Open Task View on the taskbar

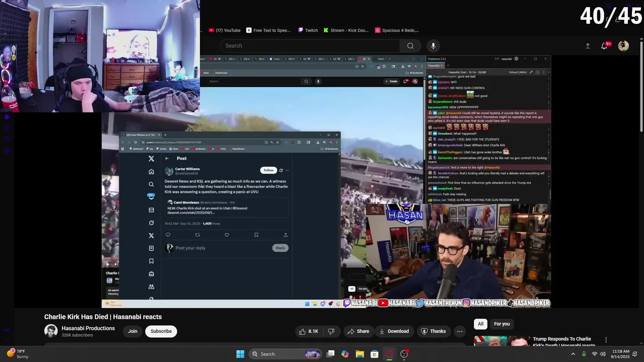[331, 354]
